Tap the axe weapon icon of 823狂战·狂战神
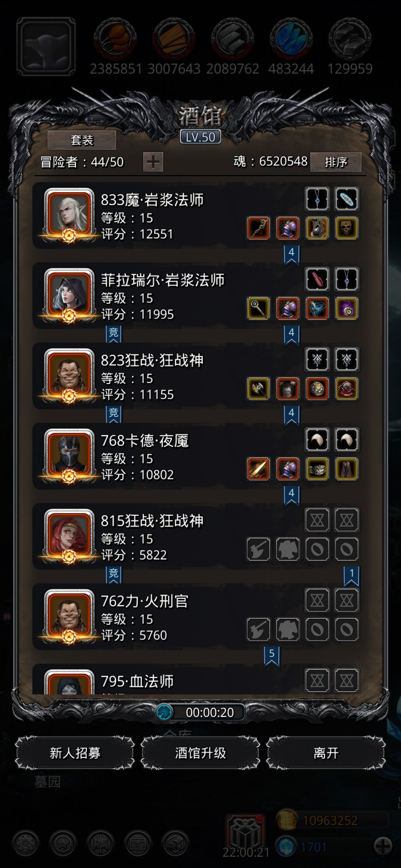Viewport: 401px width, 868px height. (x=258, y=388)
